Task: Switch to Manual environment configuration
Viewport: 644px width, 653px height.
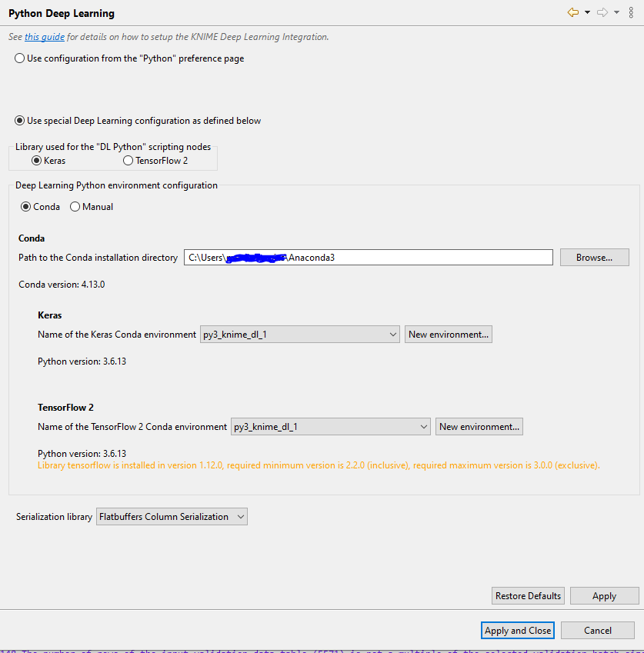Action: click(x=75, y=207)
